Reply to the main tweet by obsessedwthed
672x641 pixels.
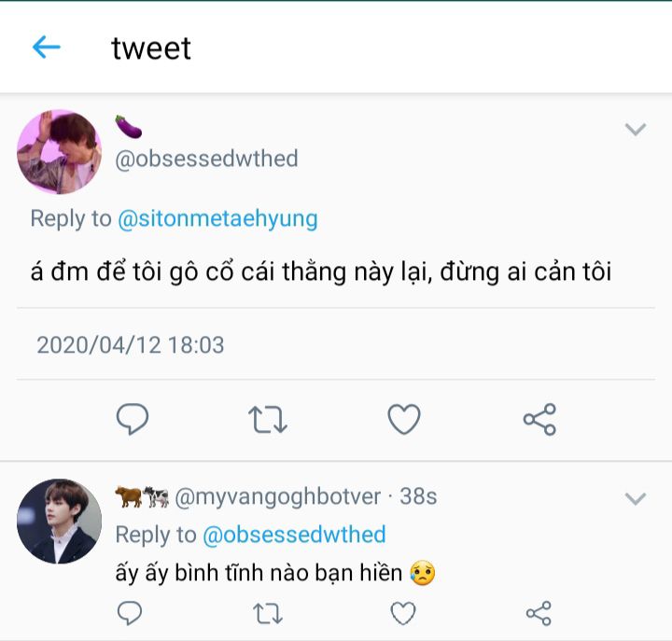coord(133,420)
